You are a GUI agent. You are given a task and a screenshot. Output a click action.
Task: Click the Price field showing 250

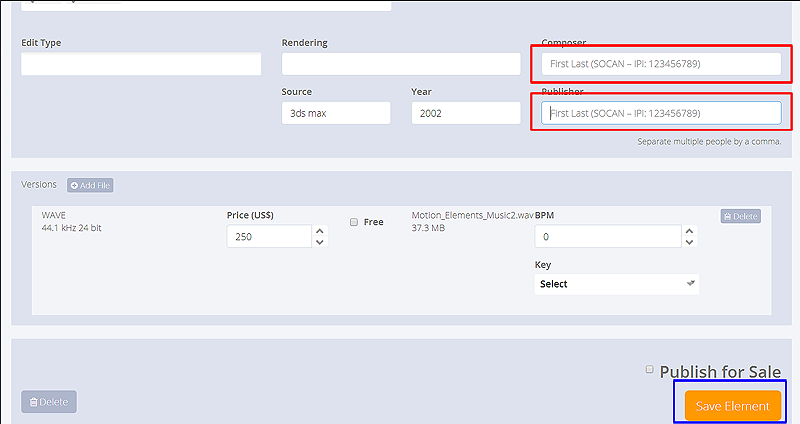[x=268, y=237]
